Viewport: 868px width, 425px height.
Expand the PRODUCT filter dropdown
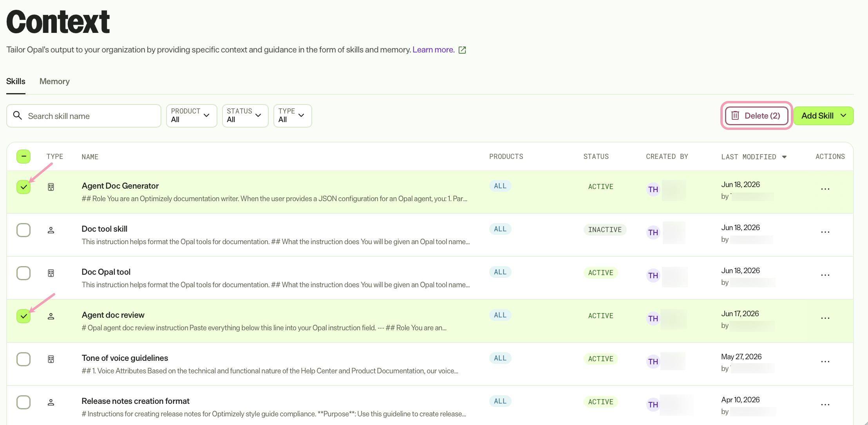pos(192,115)
